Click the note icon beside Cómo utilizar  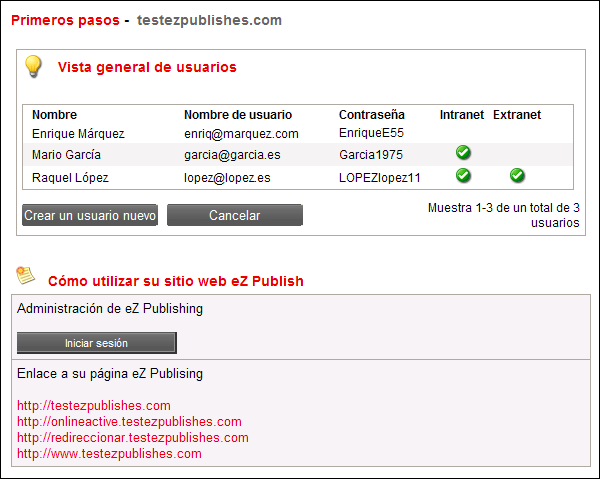tap(25, 275)
